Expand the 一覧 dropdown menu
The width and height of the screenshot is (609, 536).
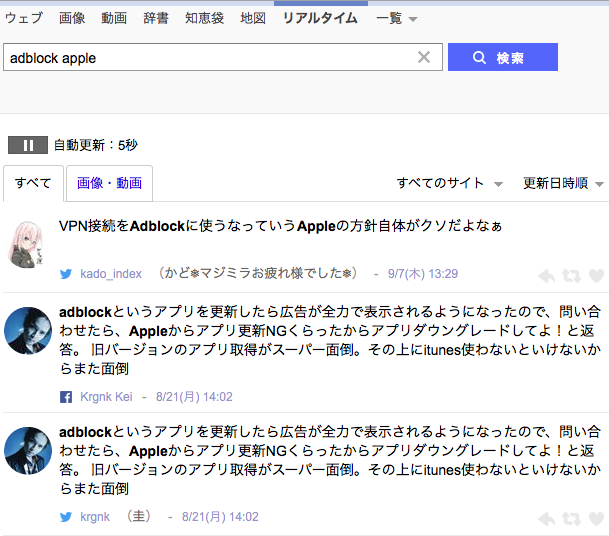(x=397, y=18)
